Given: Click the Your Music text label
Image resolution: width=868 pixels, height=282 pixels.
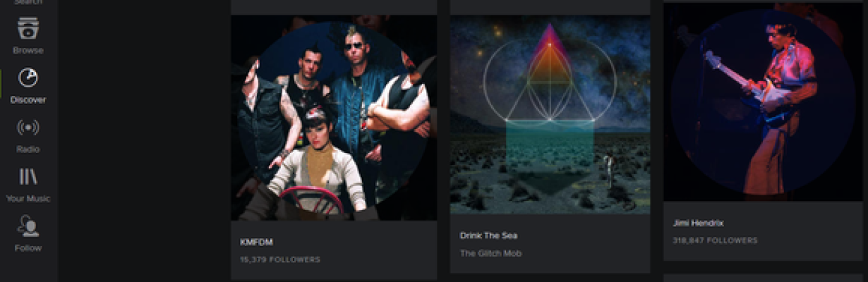Looking at the screenshot, I should point(28,199).
